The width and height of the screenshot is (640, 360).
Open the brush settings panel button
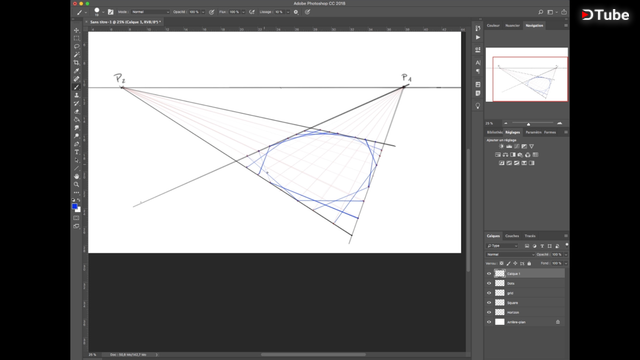click(111, 12)
